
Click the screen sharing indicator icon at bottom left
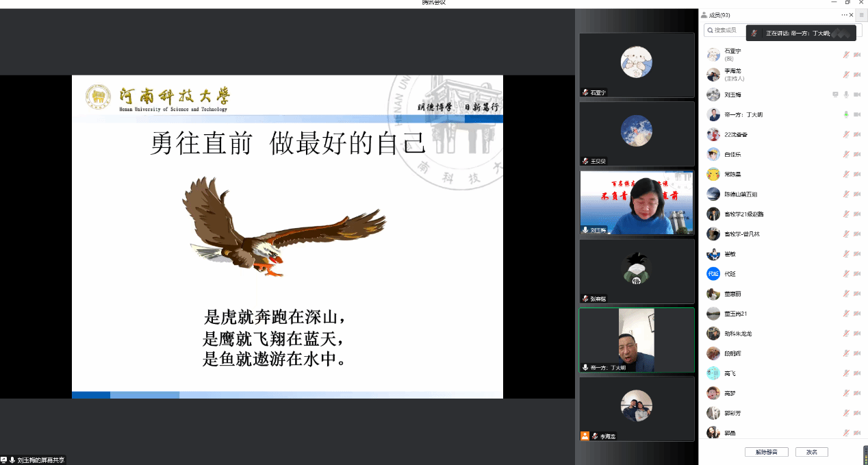tap(4, 460)
